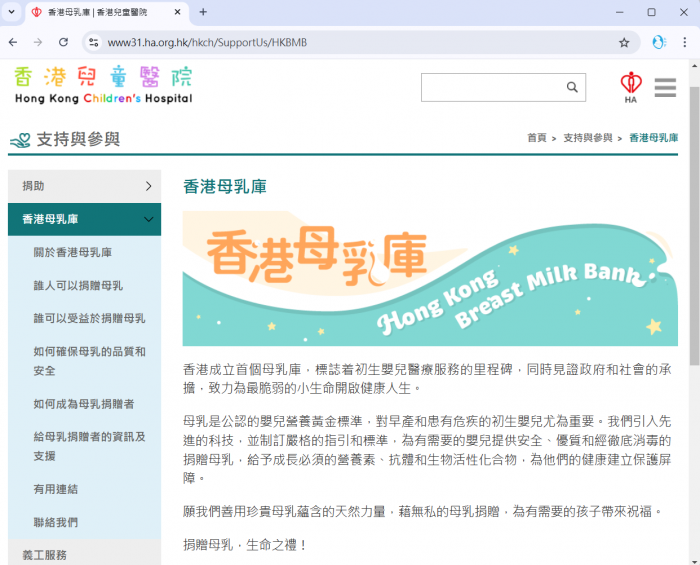This screenshot has height=565, width=700.
Task: Open the 捐助 sidebar menu item
Action: click(x=84, y=186)
